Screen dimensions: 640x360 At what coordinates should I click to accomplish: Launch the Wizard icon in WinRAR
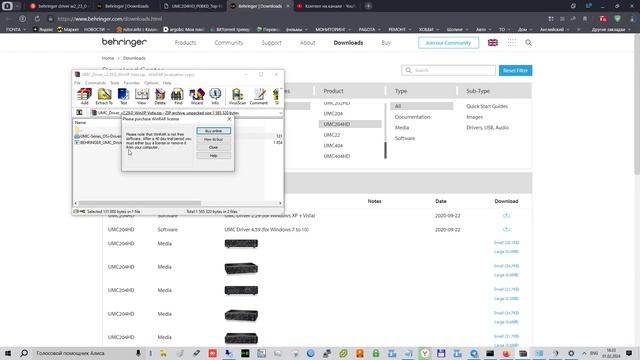click(197, 95)
